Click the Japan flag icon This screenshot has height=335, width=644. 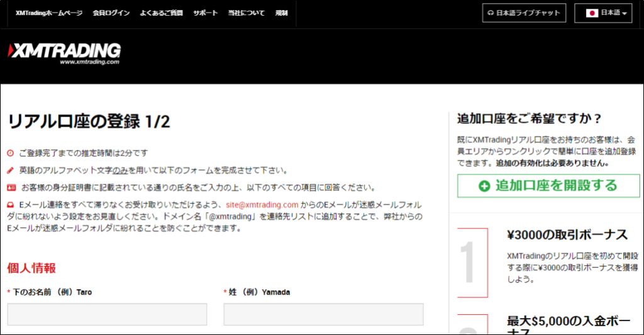[x=592, y=13]
